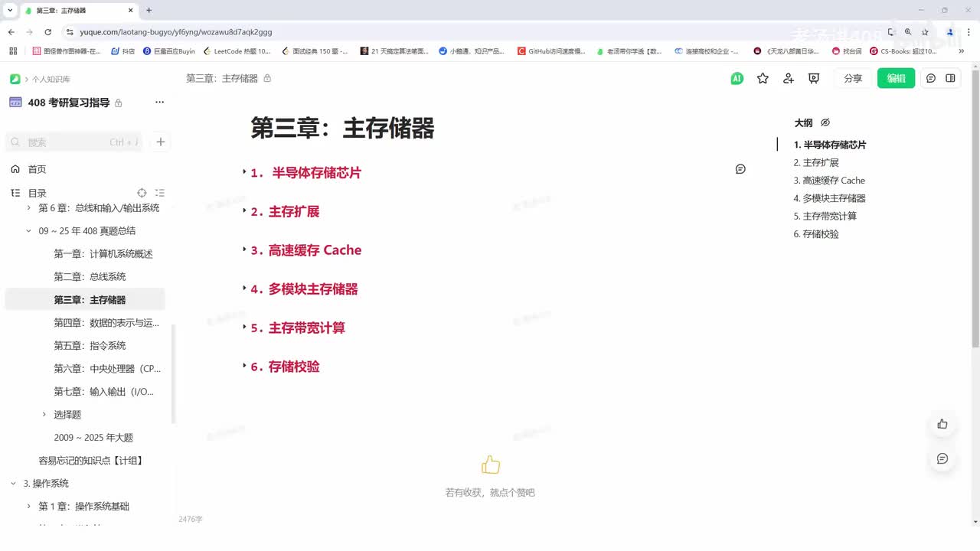
Task: Open 第五章：指令系统
Action: coord(90,345)
